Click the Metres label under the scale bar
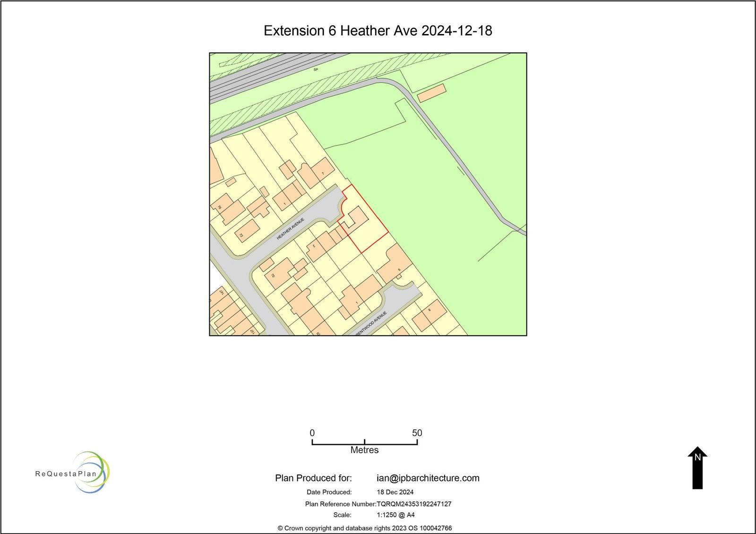756x534 pixels. pyautogui.click(x=364, y=450)
